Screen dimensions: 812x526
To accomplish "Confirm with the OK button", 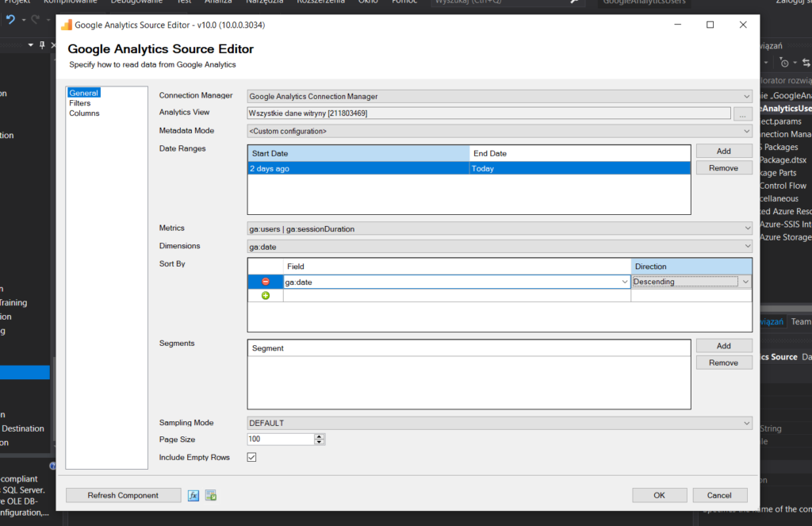I will point(659,495).
